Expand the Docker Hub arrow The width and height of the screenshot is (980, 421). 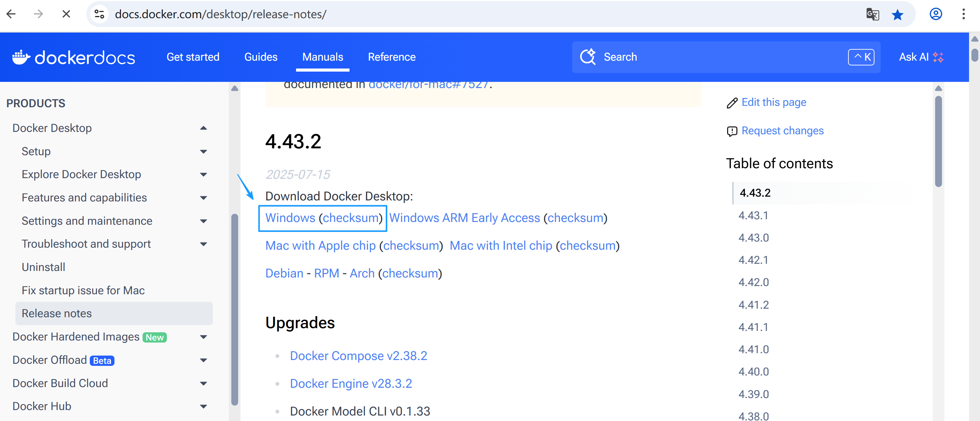204,407
